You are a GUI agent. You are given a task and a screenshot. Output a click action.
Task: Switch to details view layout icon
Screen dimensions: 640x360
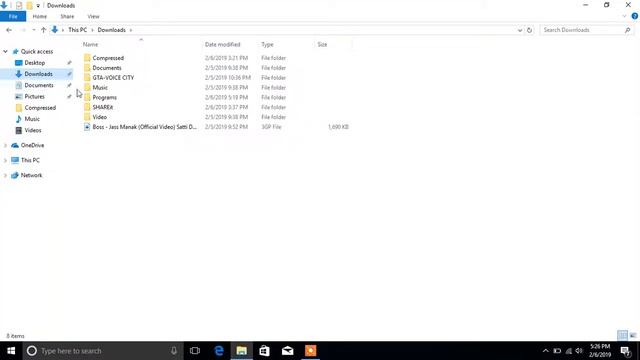[622, 336]
